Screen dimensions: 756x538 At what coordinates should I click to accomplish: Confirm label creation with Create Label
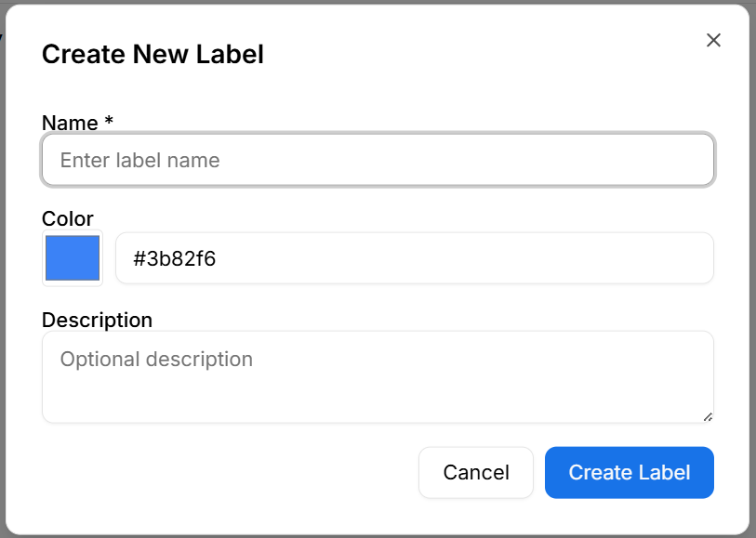pyautogui.click(x=629, y=472)
